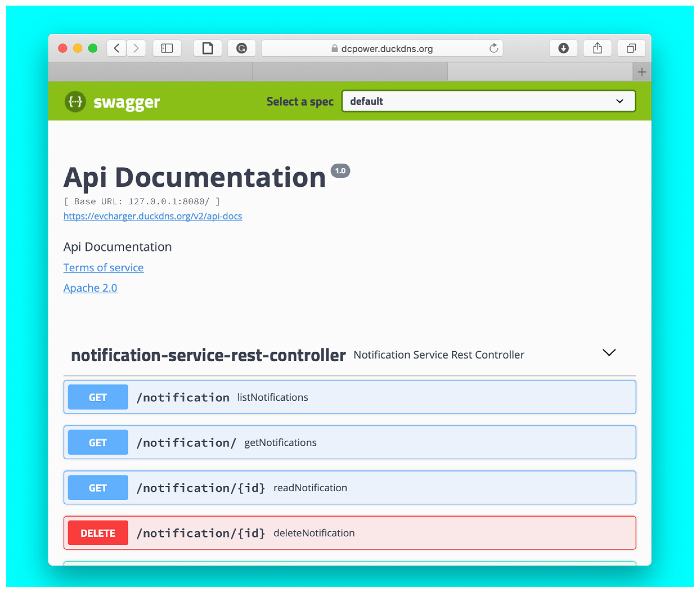Image resolution: width=700 pixels, height=596 pixels.
Task: Open the evcharger api-docs link
Action: (153, 216)
